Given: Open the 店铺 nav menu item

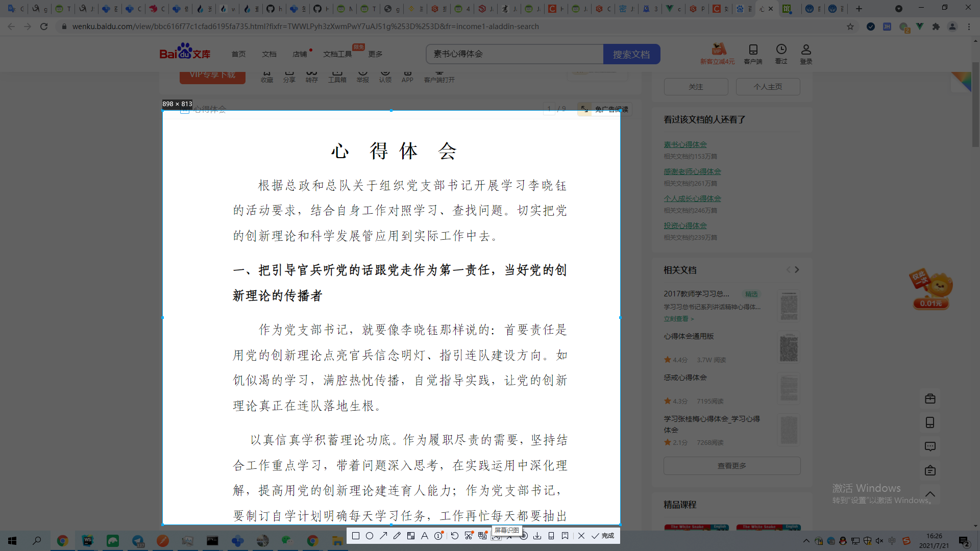Looking at the screenshot, I should coord(300,54).
